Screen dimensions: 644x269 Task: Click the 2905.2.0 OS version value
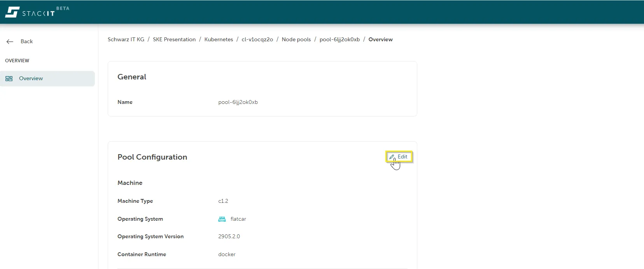229,237
